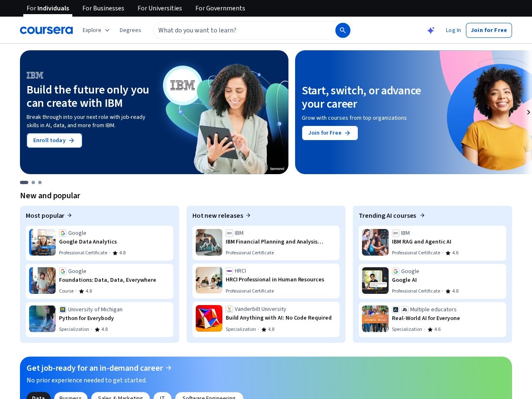Switch to For Governments tab

coord(220,8)
